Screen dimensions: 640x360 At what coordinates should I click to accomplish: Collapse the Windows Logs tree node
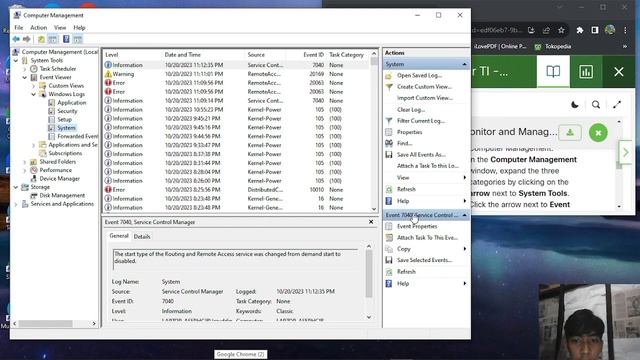33,94
